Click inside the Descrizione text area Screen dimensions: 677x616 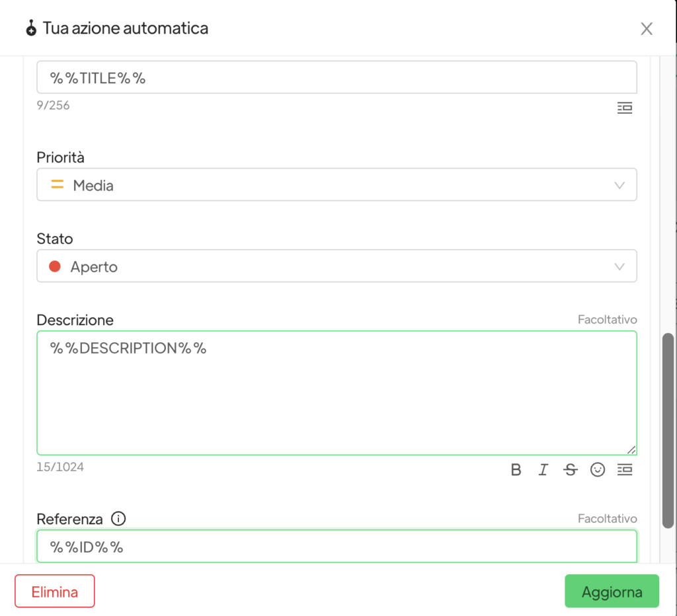tap(337, 393)
